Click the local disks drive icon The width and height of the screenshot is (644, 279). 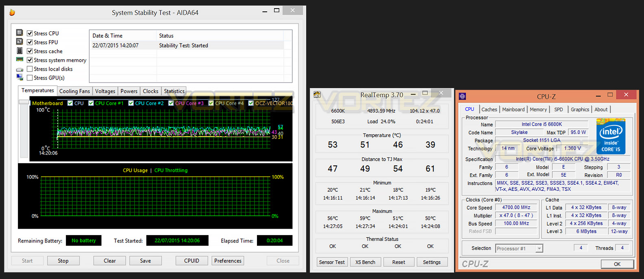coord(20,69)
